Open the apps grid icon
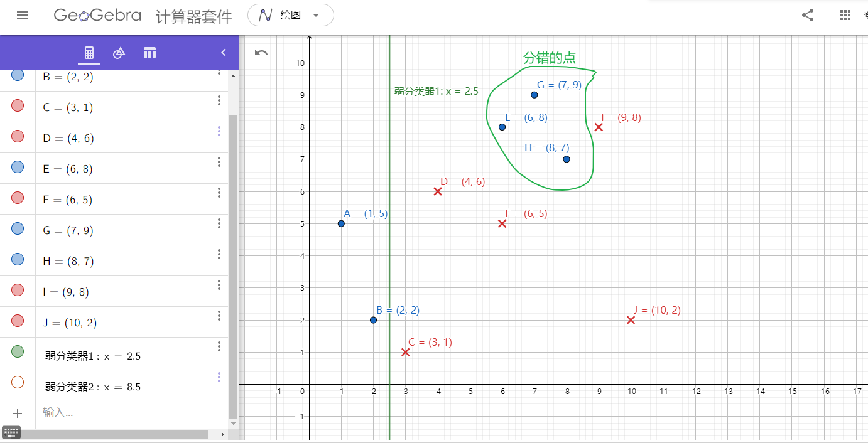The image size is (868, 443). (845, 15)
